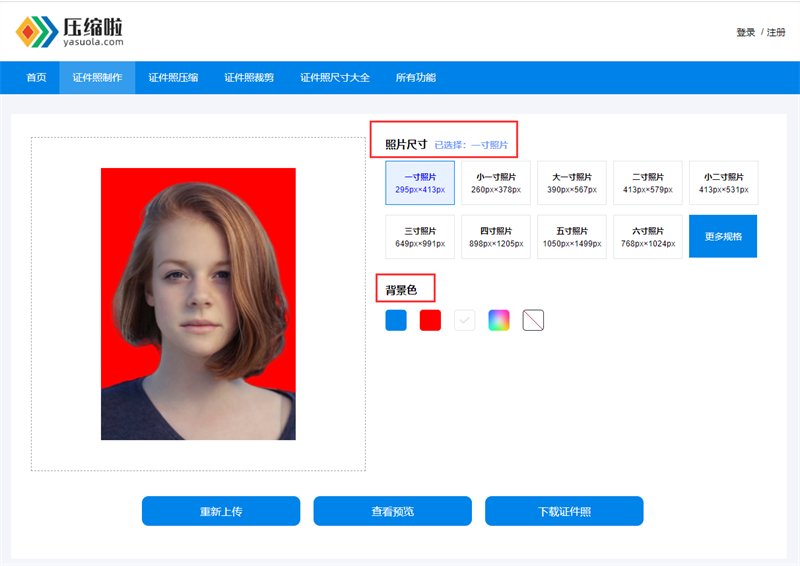Set background to red swatch
Image resolution: width=800 pixels, height=566 pixels.
(x=430, y=321)
